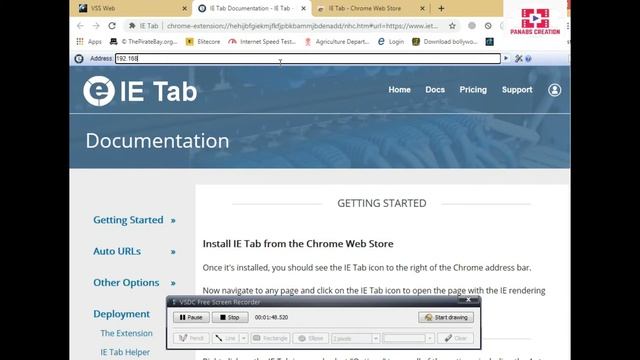Select the Rectangle drawing tool
The width and height of the screenshot is (640, 360).
click(270, 338)
